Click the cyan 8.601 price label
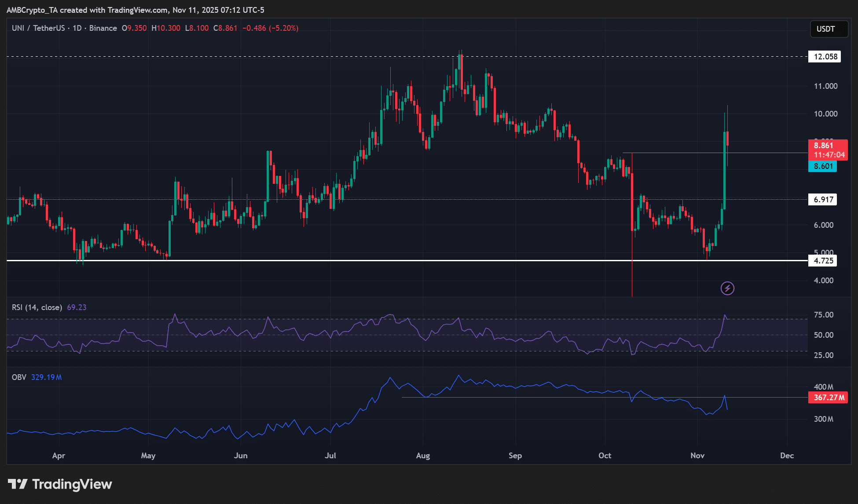858x504 pixels. point(822,166)
